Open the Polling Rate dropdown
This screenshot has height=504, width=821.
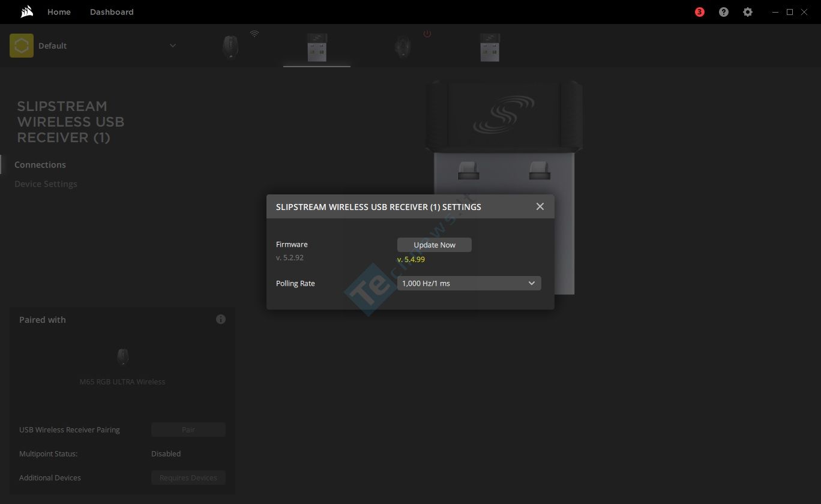point(469,283)
